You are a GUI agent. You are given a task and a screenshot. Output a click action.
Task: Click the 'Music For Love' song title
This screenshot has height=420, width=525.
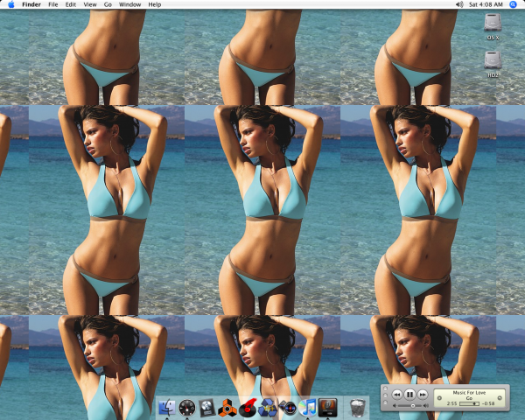point(469,392)
